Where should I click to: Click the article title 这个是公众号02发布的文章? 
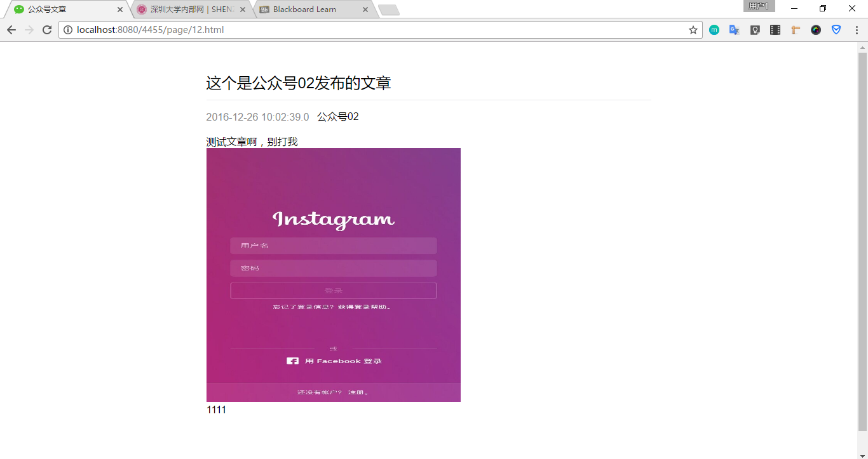pyautogui.click(x=299, y=83)
